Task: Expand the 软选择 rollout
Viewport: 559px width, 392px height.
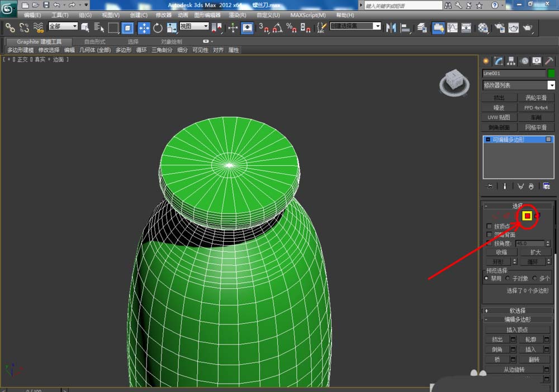Action: 517,310
